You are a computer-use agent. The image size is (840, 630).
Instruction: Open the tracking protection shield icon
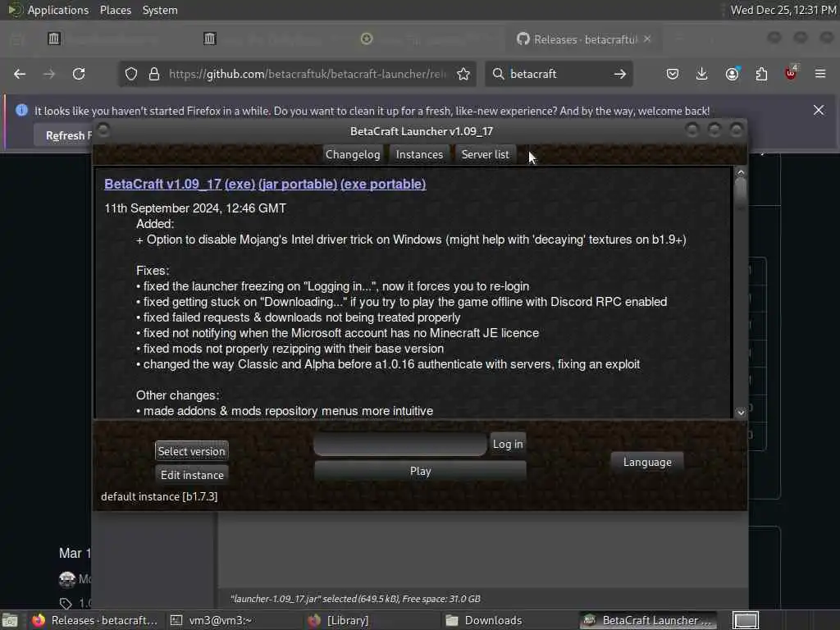point(131,74)
